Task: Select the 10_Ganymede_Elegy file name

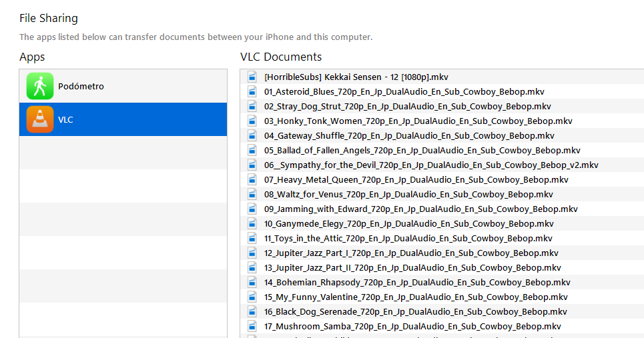Action: click(x=408, y=223)
